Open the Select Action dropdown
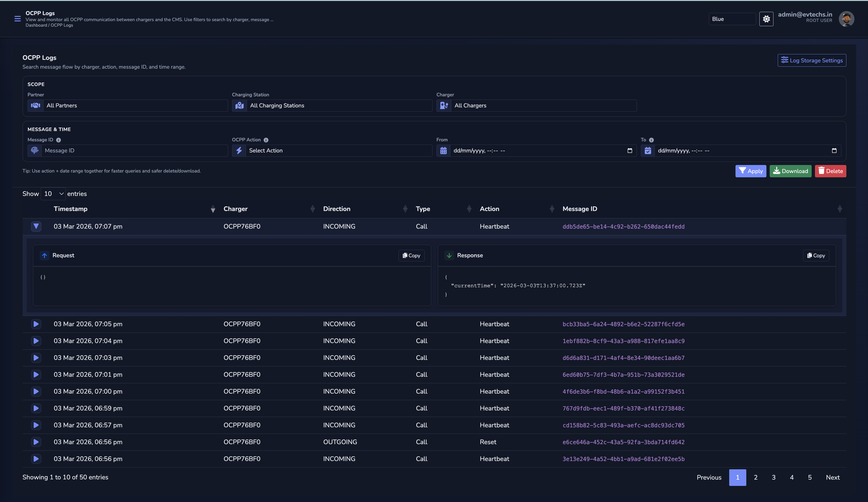This screenshot has height=502, width=868. (x=337, y=151)
